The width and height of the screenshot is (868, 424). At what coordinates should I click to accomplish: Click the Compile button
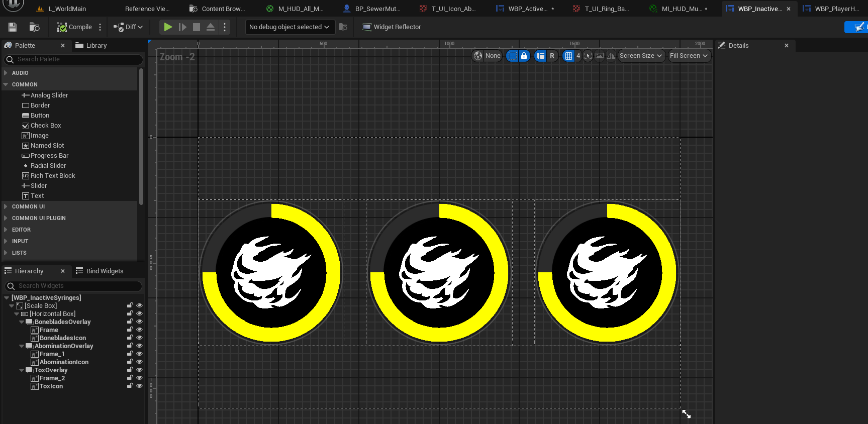[74, 27]
